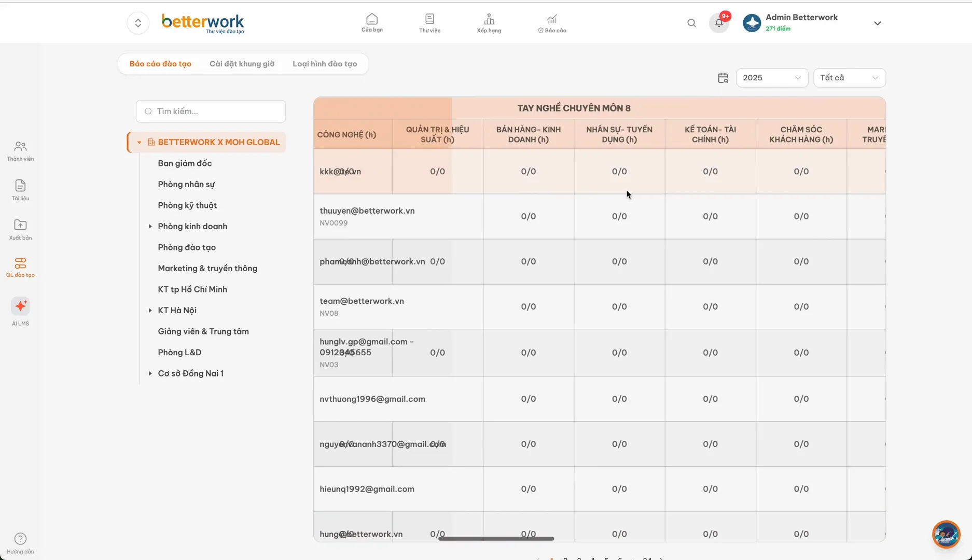Click the Tìm kiếm search field
Viewport: 972px width, 560px height.
coord(211,111)
